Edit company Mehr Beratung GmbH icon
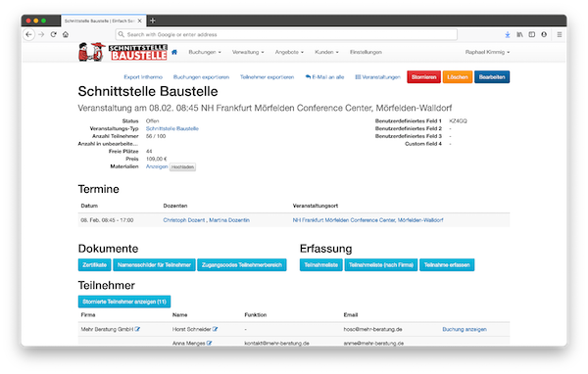The image size is (588, 374). point(137,329)
